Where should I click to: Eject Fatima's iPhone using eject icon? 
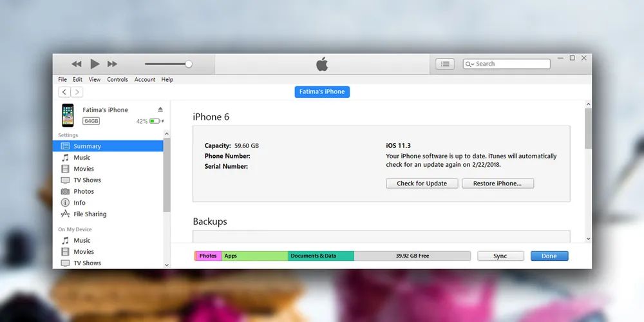160,109
